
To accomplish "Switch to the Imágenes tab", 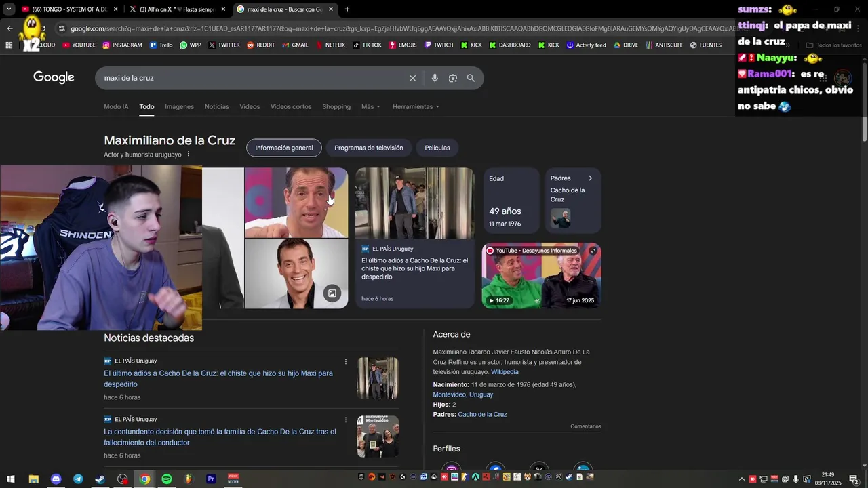I will pyautogui.click(x=179, y=106).
